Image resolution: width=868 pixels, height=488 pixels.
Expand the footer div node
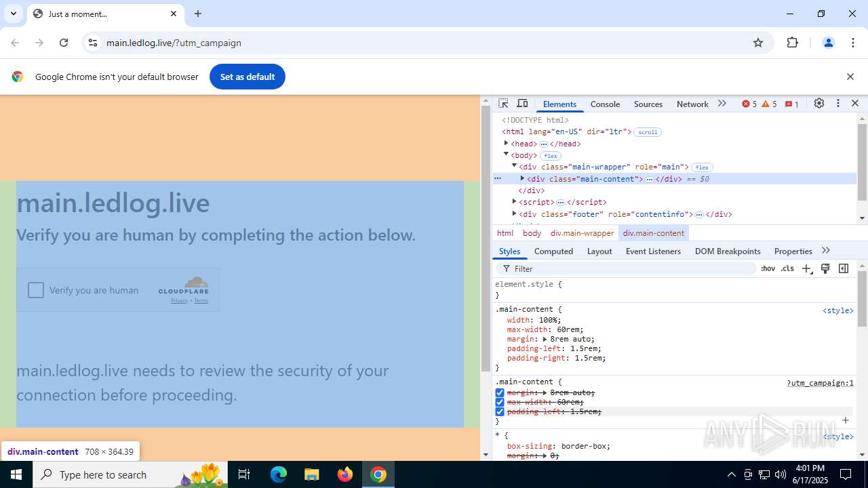pos(514,214)
